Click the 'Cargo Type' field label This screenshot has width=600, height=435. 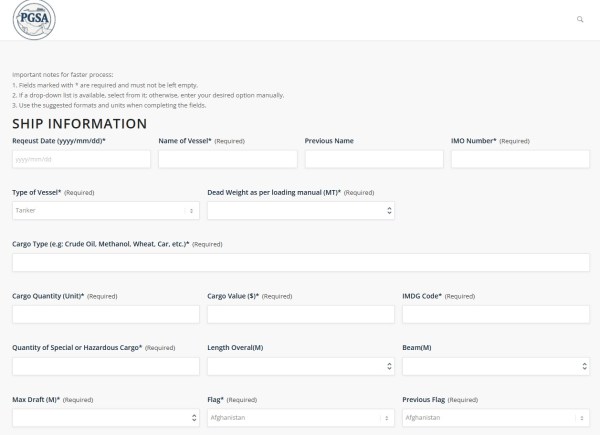click(101, 244)
